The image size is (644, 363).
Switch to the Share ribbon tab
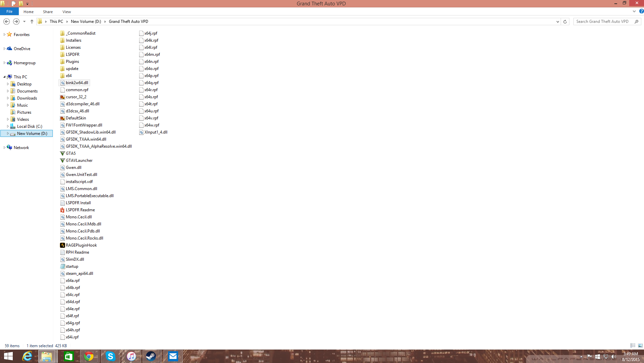(48, 12)
